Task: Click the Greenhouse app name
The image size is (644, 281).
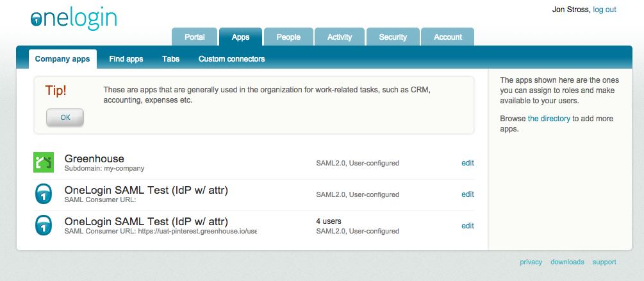Action: (94, 158)
